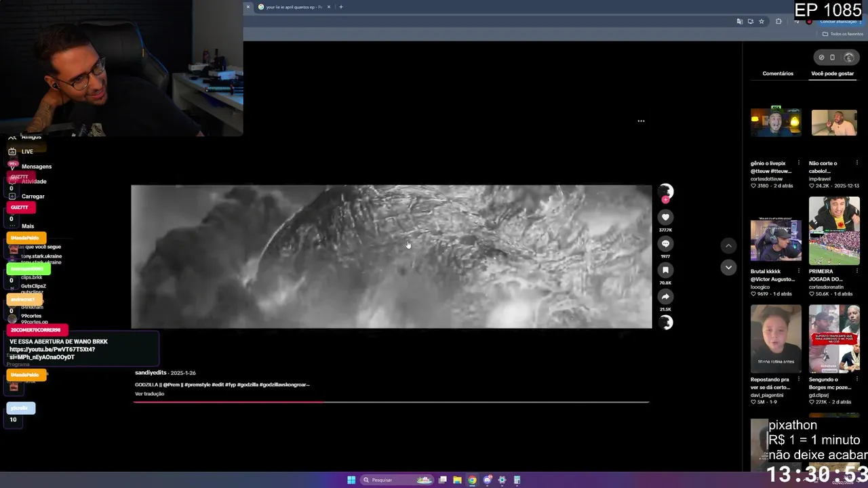Seek in the video progress bar
The width and height of the screenshot is (868, 488).
coord(391,402)
